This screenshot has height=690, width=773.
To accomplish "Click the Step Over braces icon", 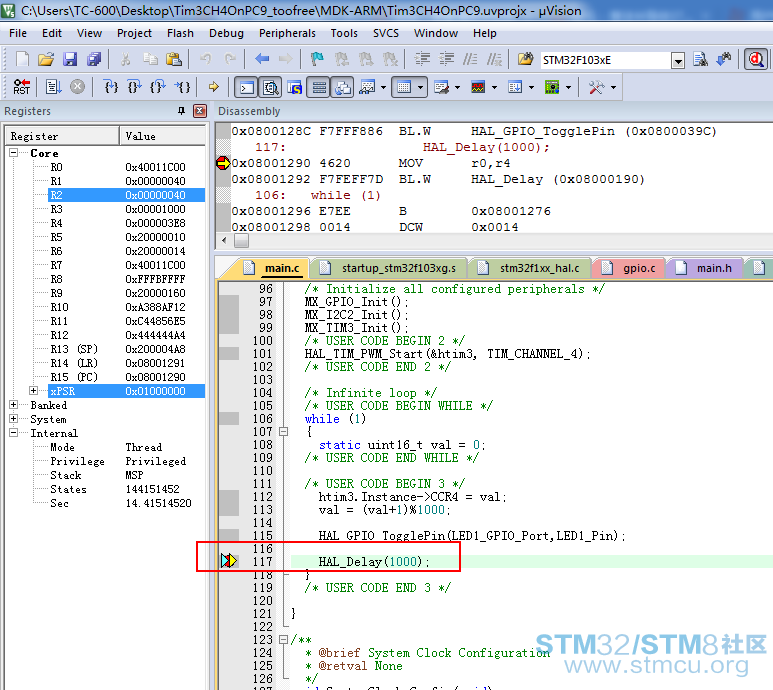I will click(135, 87).
